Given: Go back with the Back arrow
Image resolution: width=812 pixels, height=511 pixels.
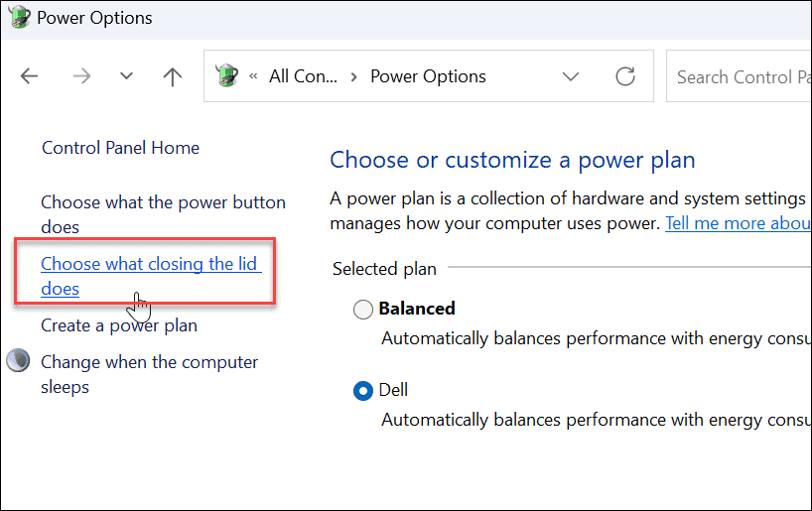Looking at the screenshot, I should click(x=30, y=76).
